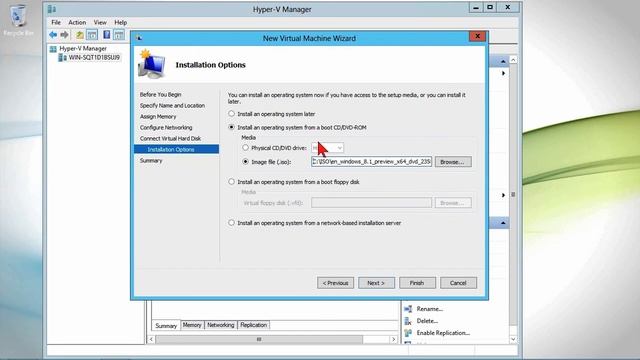Go to Specify Name and Location step
This screenshot has width=640, height=360.
(172, 105)
